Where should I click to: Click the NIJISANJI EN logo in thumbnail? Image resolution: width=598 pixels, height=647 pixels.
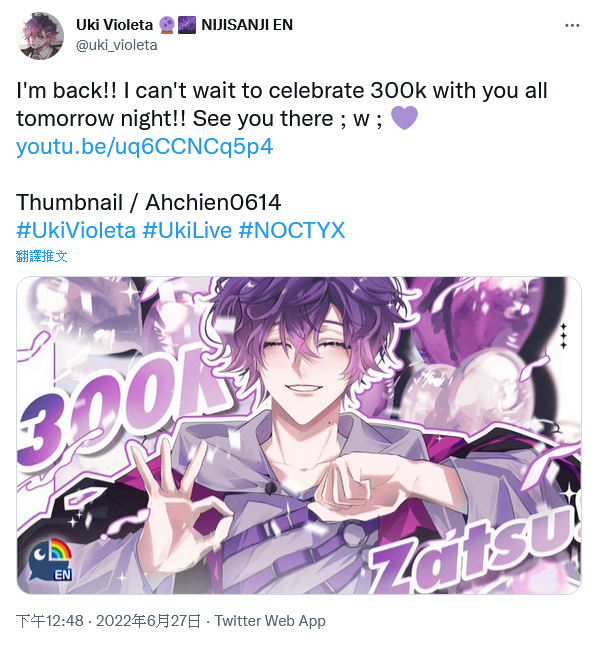[51, 560]
